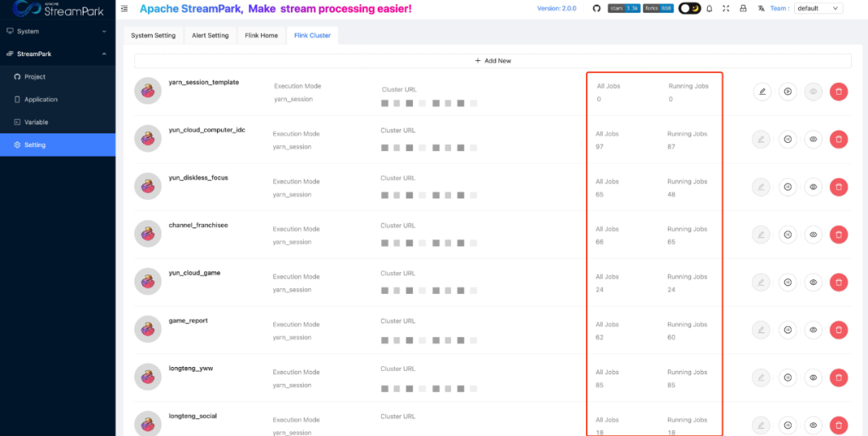Switch to the Flink Home tab
Viewport: 868px width, 436px height.
pos(262,35)
